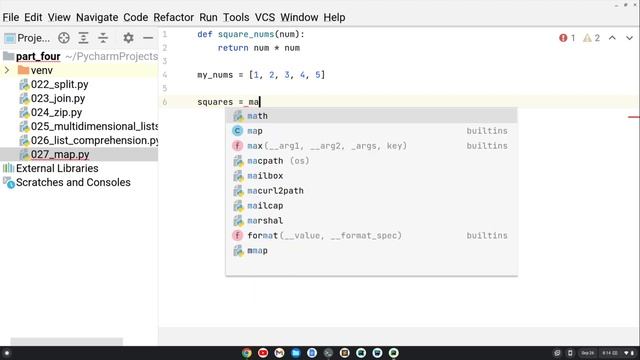Open the Code menu
This screenshot has width=640, height=360.
pyautogui.click(x=136, y=18)
